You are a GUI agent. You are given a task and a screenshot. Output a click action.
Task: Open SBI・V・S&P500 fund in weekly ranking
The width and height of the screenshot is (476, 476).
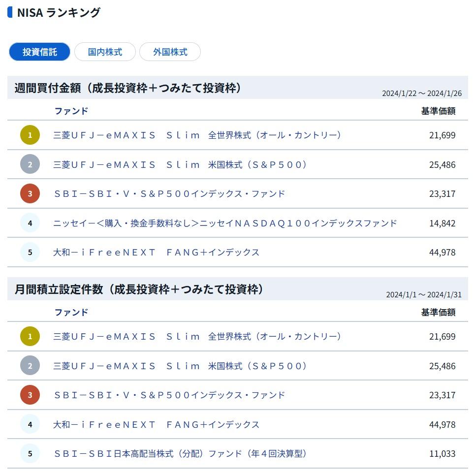(x=169, y=193)
